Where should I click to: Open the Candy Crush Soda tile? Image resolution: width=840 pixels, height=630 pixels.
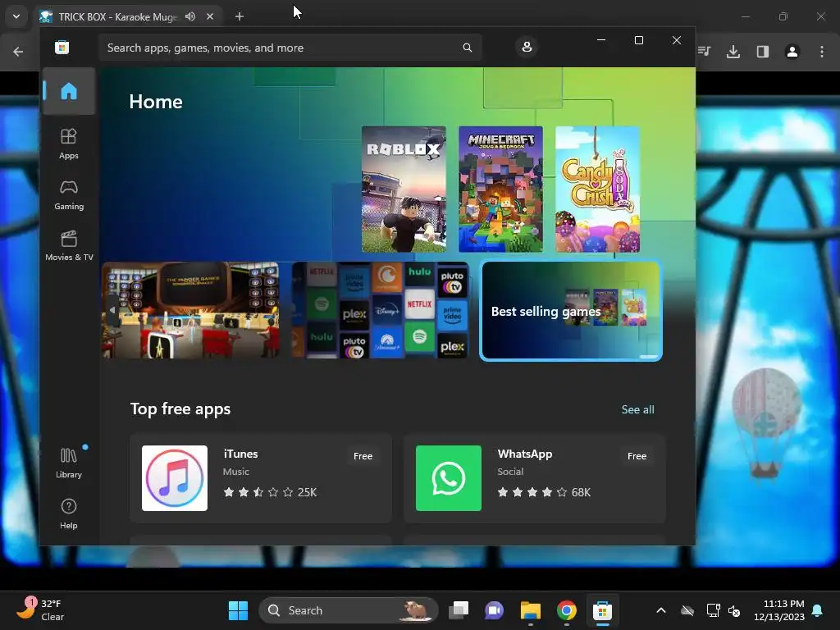598,189
